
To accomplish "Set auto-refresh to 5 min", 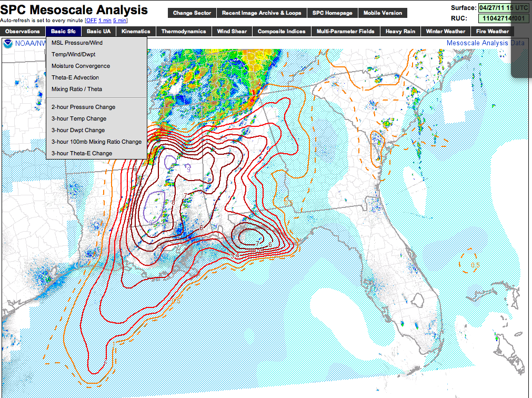I will (x=120, y=21).
